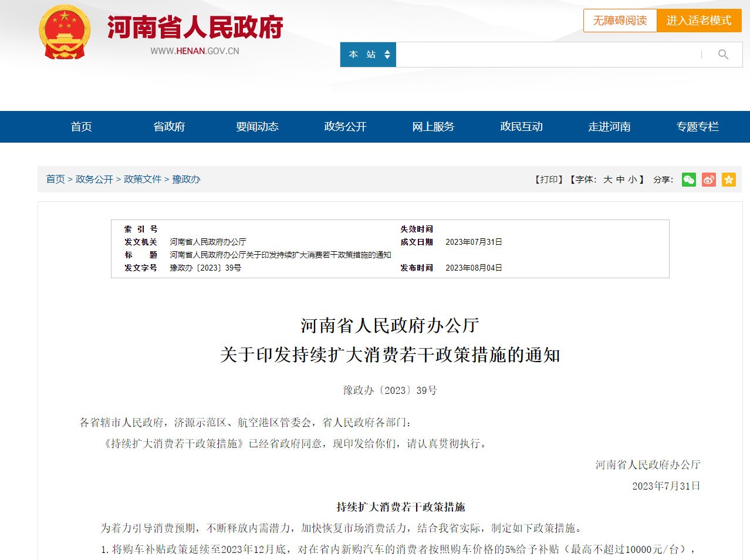This screenshot has height=560, width=750.
Task: Open the 首页 navigation menu item
Action: pyautogui.click(x=81, y=127)
